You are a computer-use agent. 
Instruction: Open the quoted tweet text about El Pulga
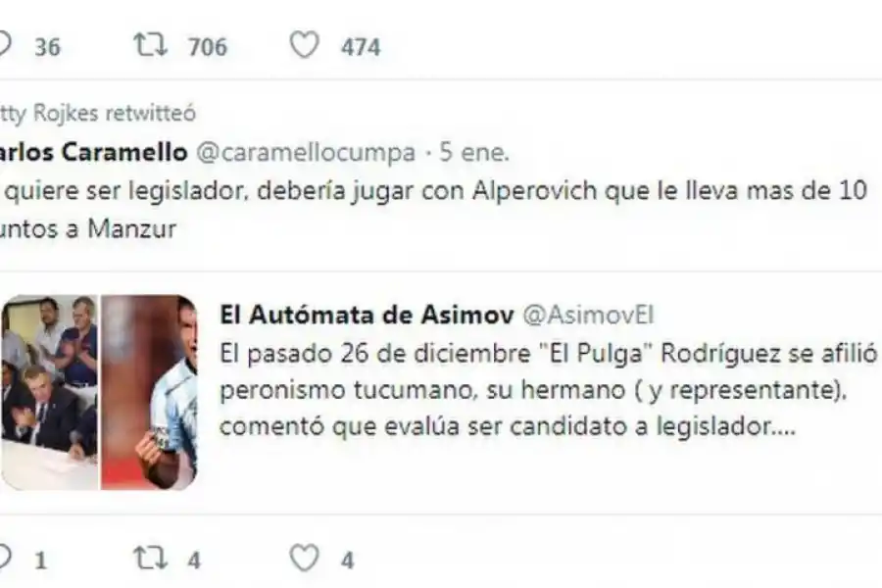coord(549,390)
